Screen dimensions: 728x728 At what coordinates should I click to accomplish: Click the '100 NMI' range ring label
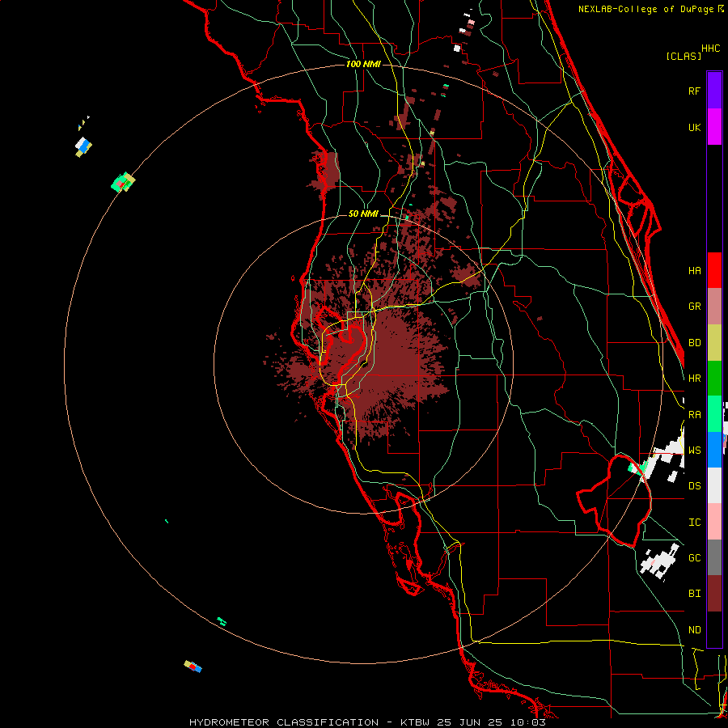click(363, 64)
